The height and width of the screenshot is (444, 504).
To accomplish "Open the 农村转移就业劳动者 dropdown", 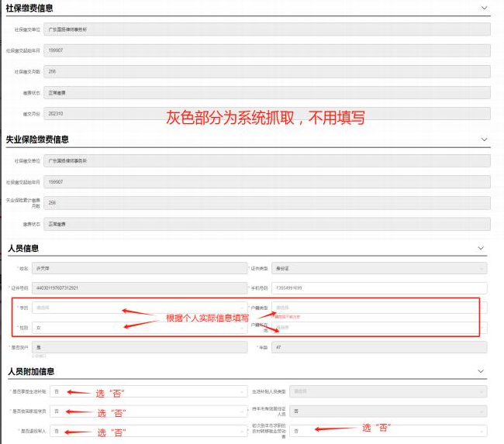I will click(388, 431).
